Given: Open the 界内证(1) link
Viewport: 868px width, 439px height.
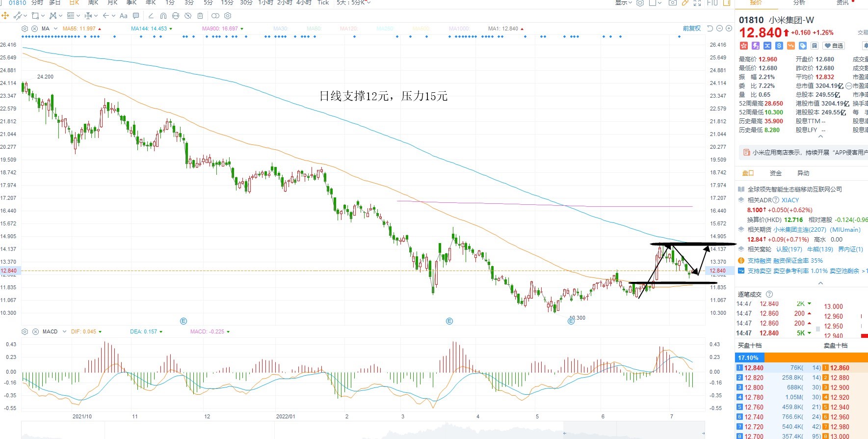Looking at the screenshot, I should click(850, 249).
